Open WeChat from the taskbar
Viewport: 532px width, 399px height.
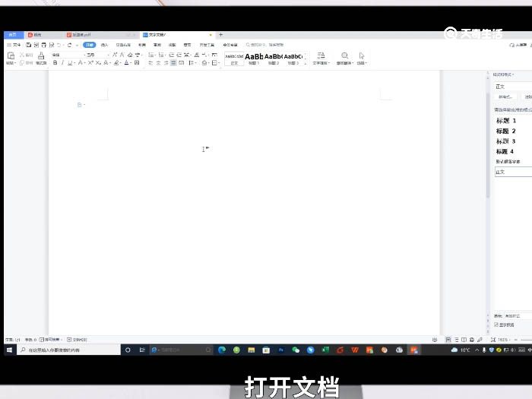coord(296,350)
